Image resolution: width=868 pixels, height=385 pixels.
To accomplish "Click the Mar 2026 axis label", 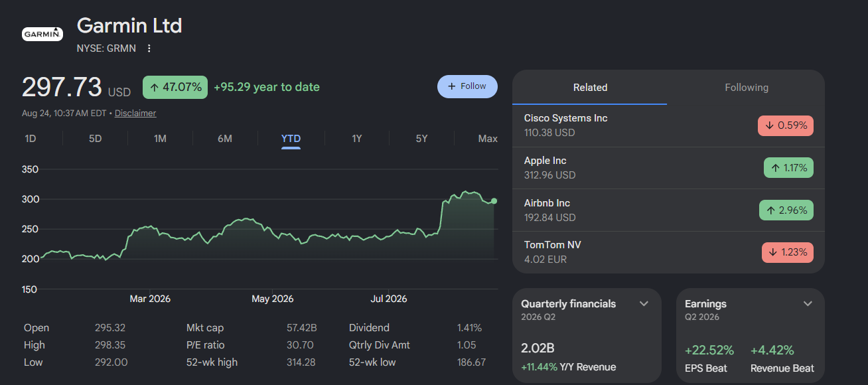I will point(150,299).
